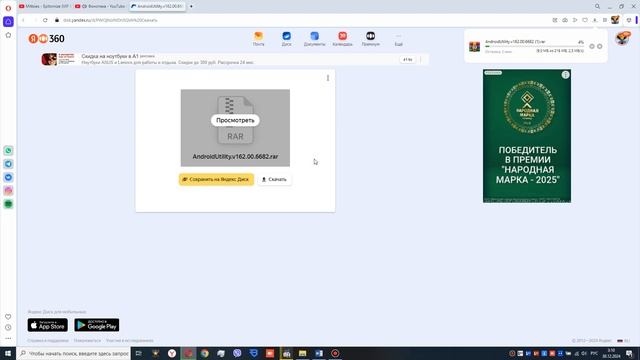This screenshot has height=360, width=640.
Task: Open the notification center in taskbar
Action: click(630, 353)
